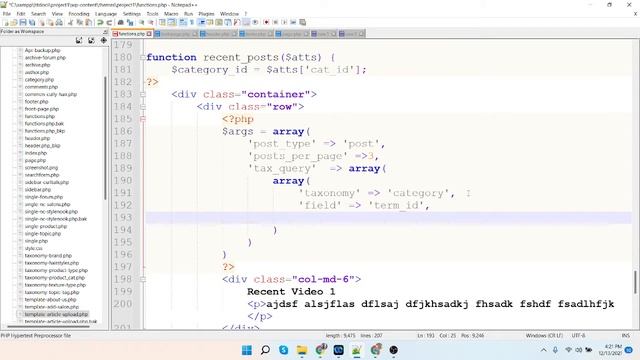Undo with the green arrow icon
Image resolution: width=640 pixels, height=360 pixels.
tap(100, 22)
